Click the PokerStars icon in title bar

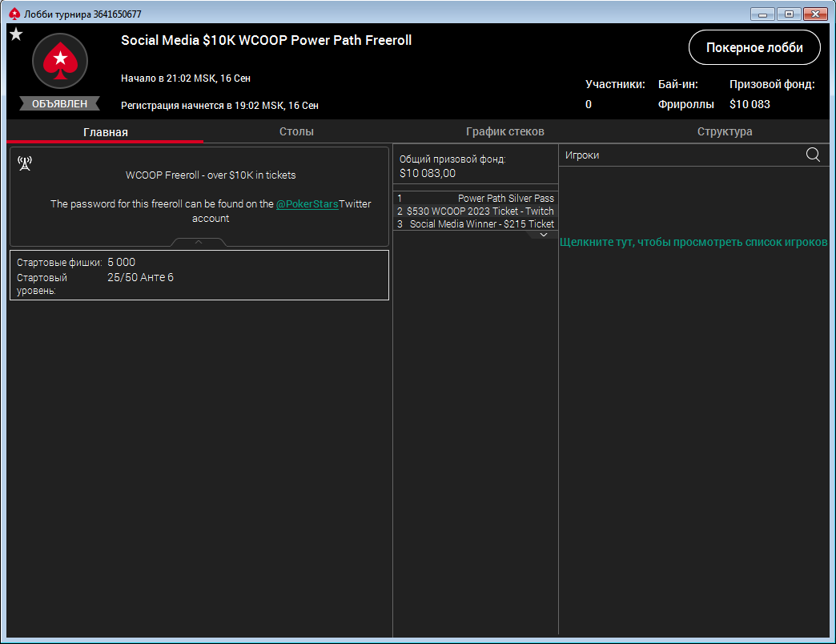14,14
